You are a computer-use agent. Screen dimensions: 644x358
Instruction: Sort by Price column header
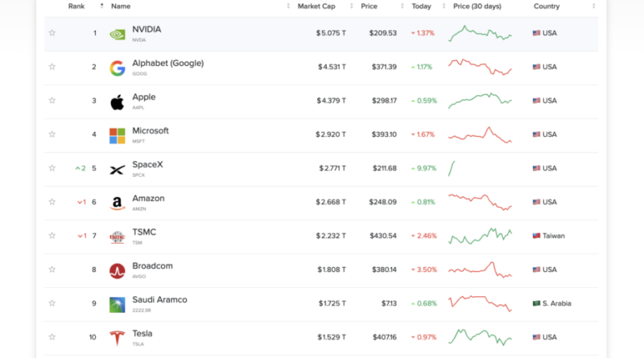pos(369,6)
